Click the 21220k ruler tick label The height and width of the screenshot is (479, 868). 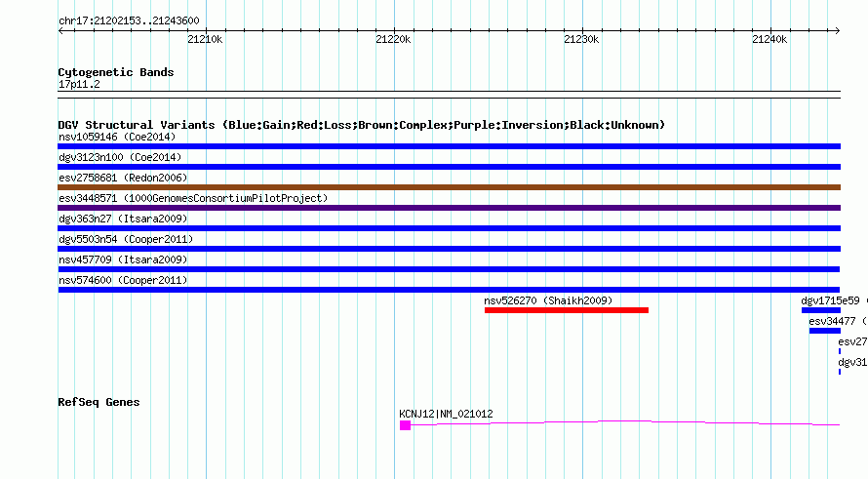point(393,39)
